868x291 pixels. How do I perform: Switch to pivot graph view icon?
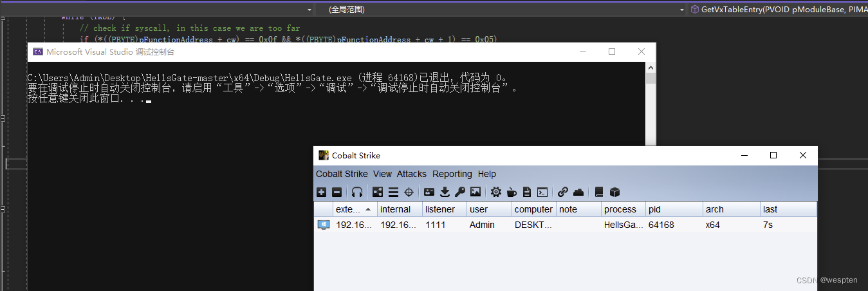[x=378, y=192]
